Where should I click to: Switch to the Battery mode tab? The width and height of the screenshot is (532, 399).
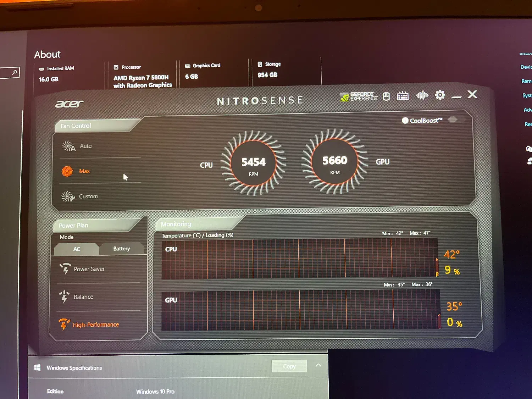tap(121, 249)
